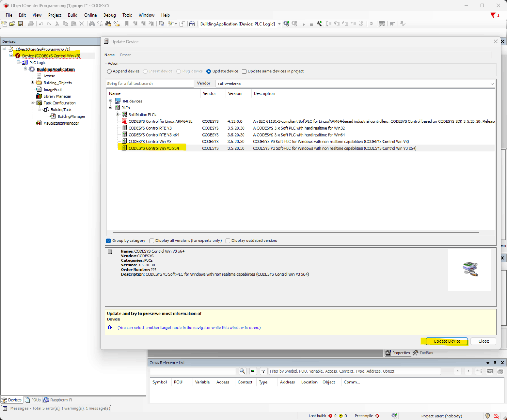Collapse the BuildingApplication tree node

(25, 69)
